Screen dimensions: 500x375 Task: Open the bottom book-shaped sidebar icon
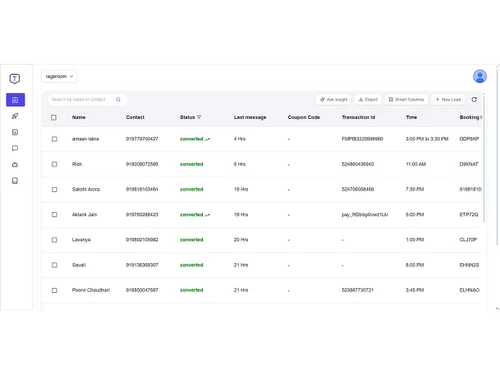[x=15, y=181]
